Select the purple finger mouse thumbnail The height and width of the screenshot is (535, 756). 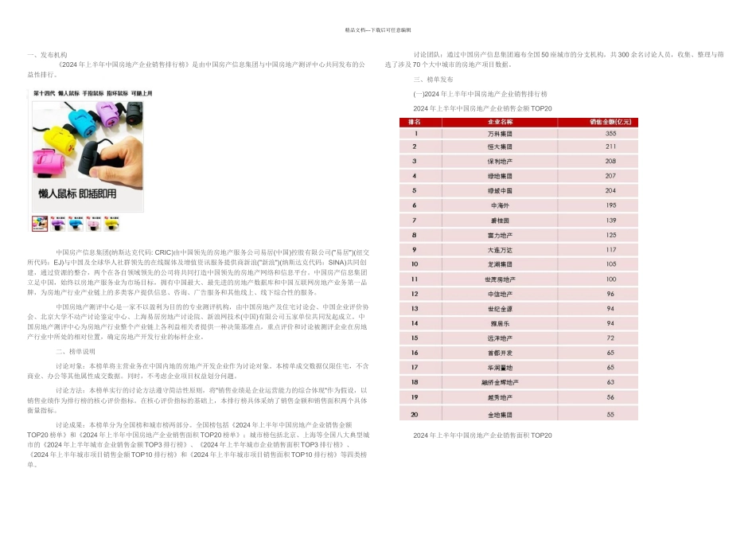[x=58, y=224]
